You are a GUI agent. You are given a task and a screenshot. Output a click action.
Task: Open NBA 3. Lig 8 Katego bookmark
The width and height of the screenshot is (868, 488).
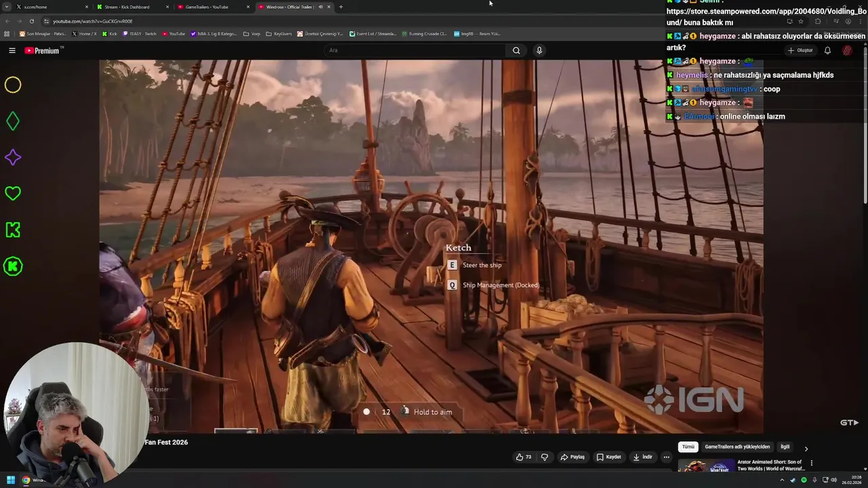(x=214, y=33)
